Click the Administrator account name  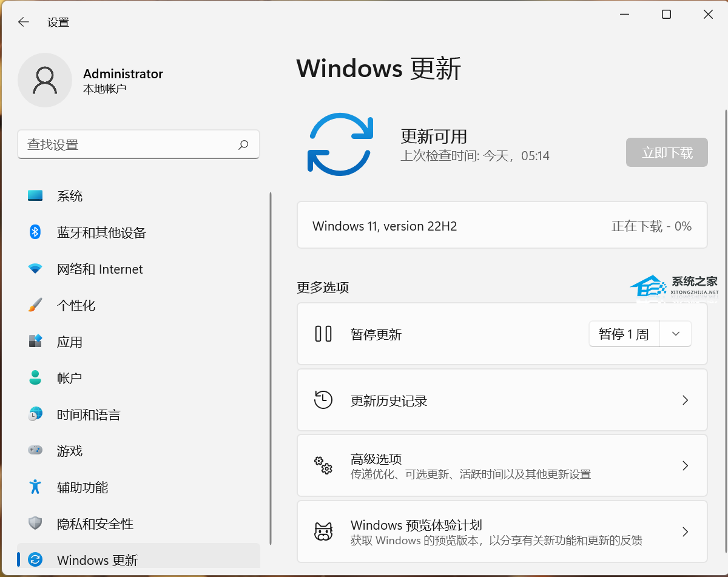[123, 73]
